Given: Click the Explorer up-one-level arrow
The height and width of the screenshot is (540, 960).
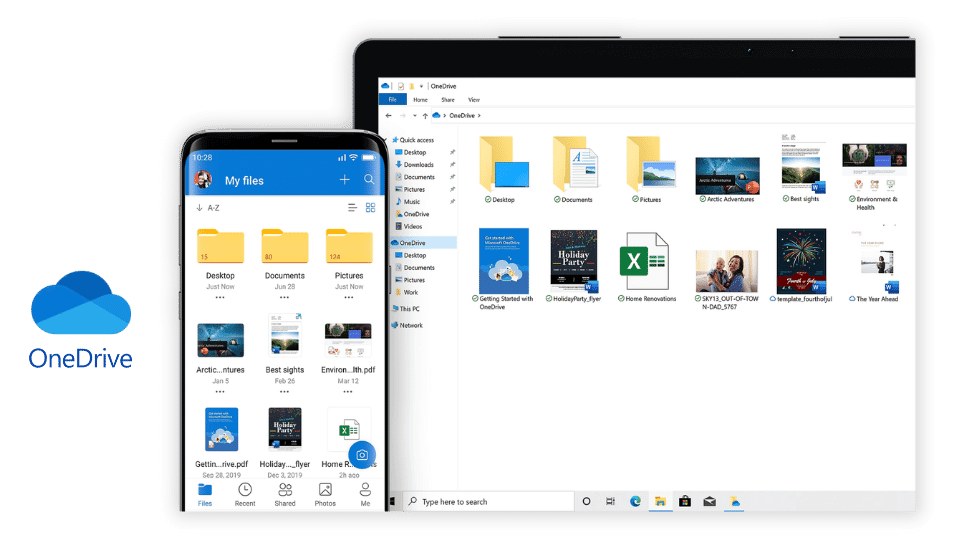Looking at the screenshot, I should click(425, 115).
